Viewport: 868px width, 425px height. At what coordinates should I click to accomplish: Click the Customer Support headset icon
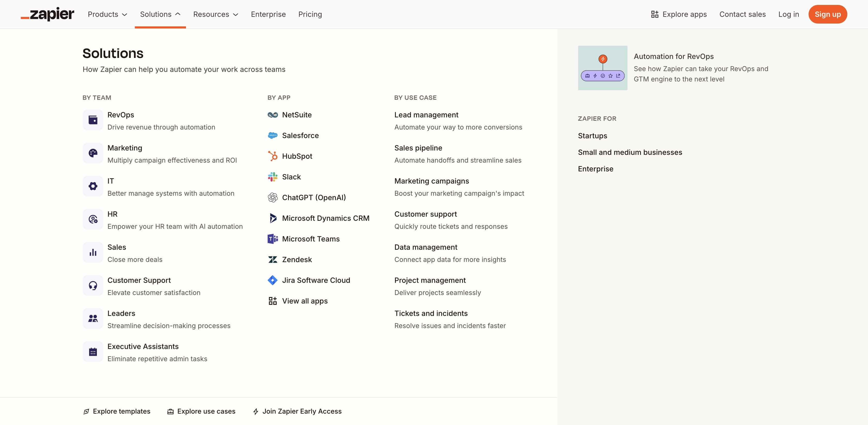click(93, 285)
